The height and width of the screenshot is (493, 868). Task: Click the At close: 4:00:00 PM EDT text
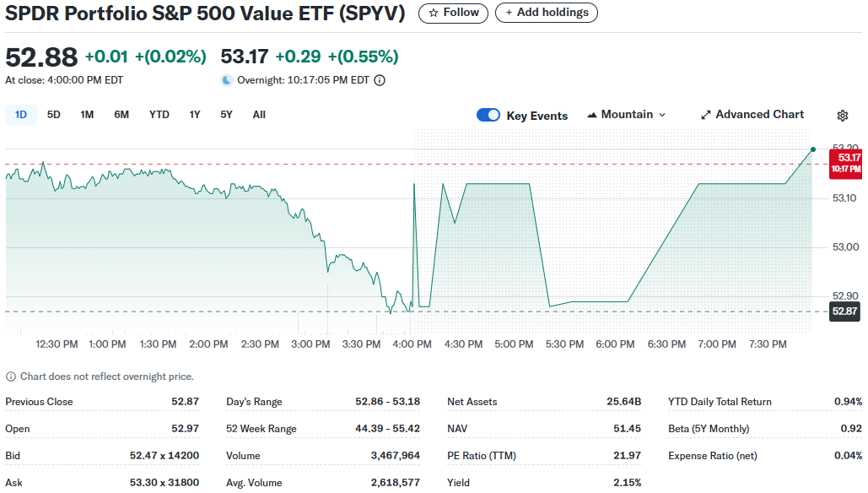(64, 80)
